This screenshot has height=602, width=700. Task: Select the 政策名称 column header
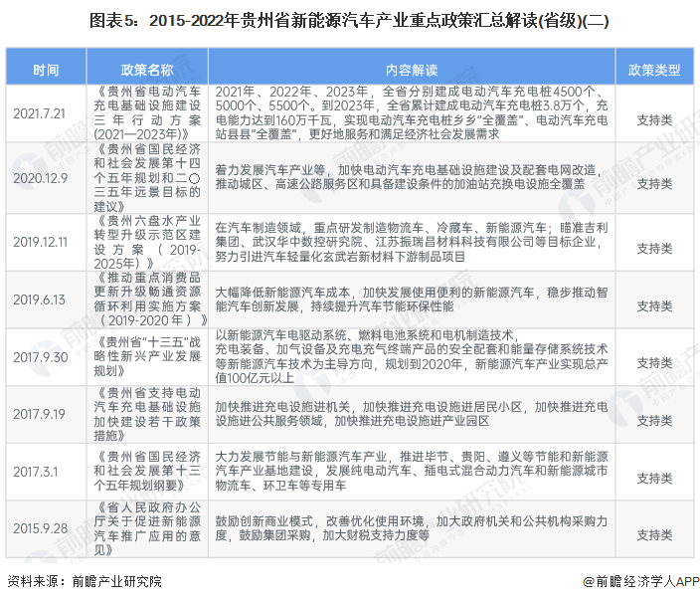[147, 71]
